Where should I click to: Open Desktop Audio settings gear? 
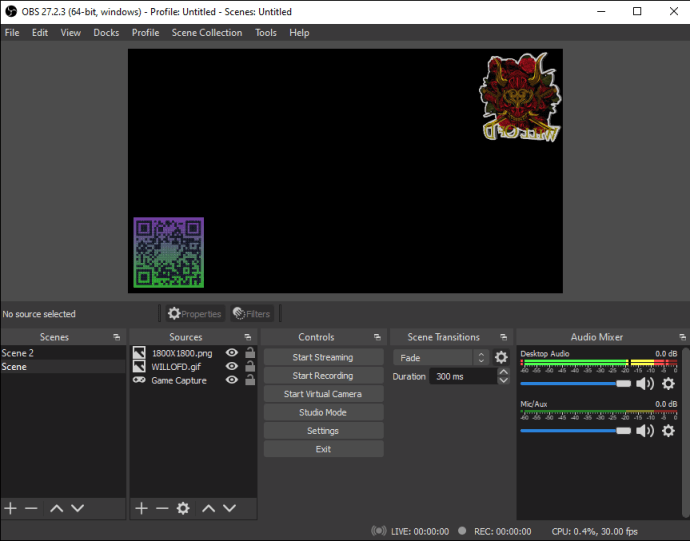pos(668,383)
